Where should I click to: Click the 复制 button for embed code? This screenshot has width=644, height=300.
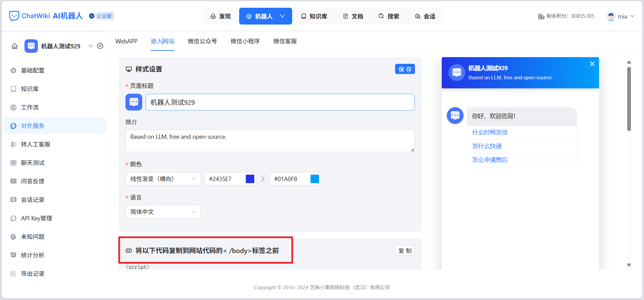point(405,251)
